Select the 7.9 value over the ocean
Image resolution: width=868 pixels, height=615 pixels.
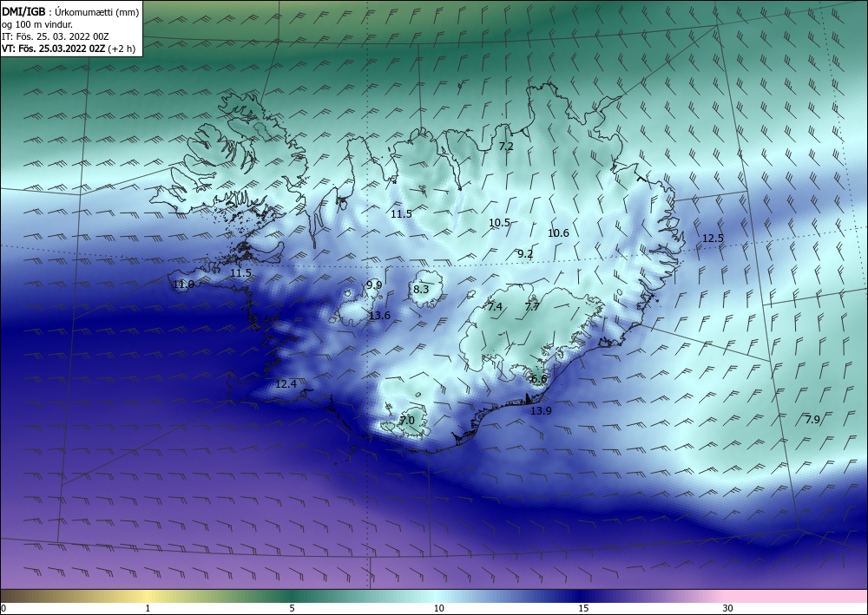tap(812, 420)
